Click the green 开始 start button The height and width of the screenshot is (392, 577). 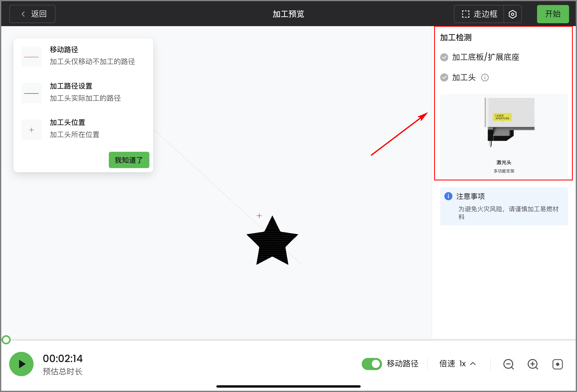(x=553, y=14)
